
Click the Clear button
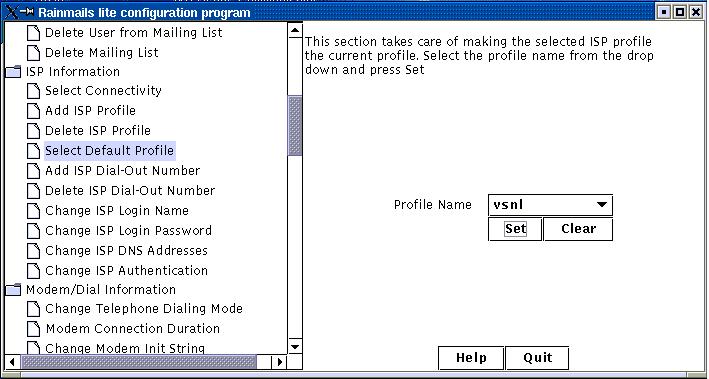[x=578, y=229]
